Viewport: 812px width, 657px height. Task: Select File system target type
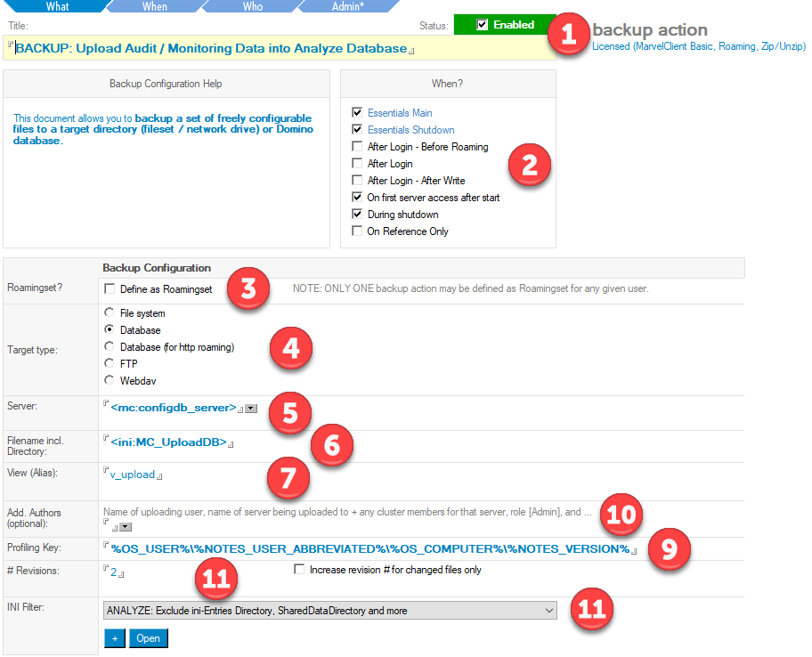coord(109,312)
